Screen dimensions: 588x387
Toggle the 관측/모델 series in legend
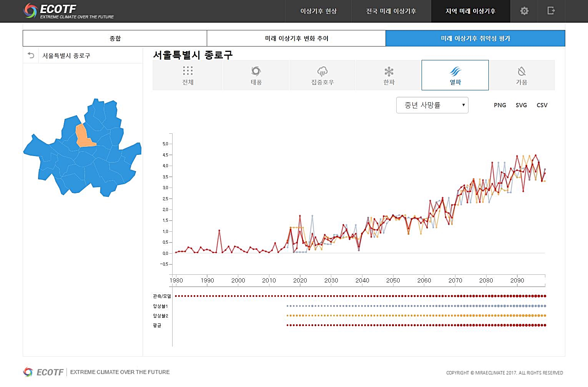point(162,296)
